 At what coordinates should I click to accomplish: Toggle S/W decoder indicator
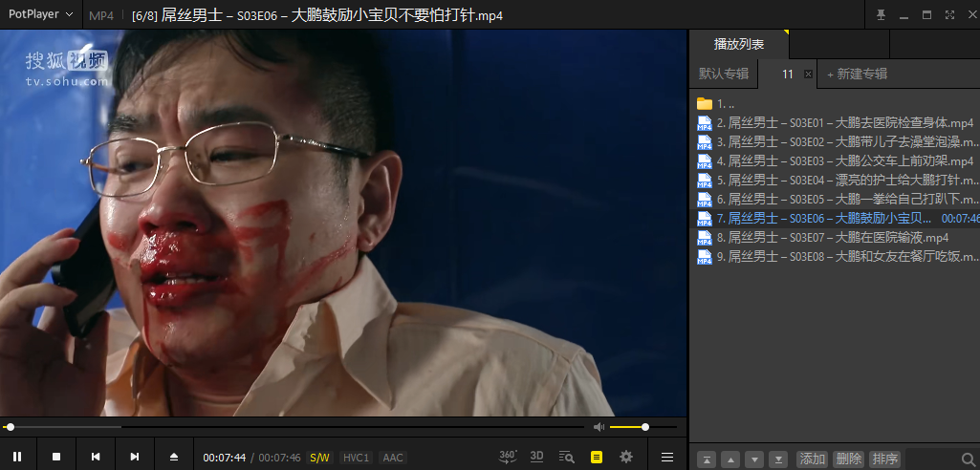point(319,458)
